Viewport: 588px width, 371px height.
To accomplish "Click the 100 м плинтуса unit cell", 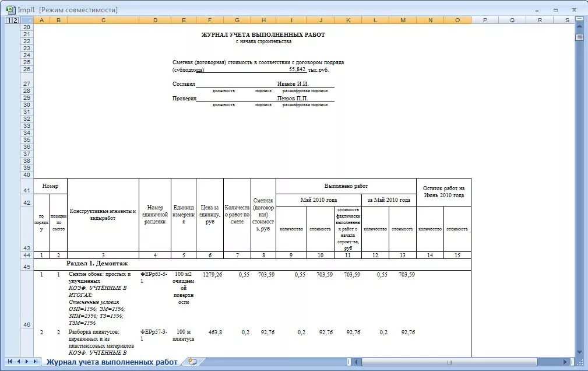I will pos(184,335).
